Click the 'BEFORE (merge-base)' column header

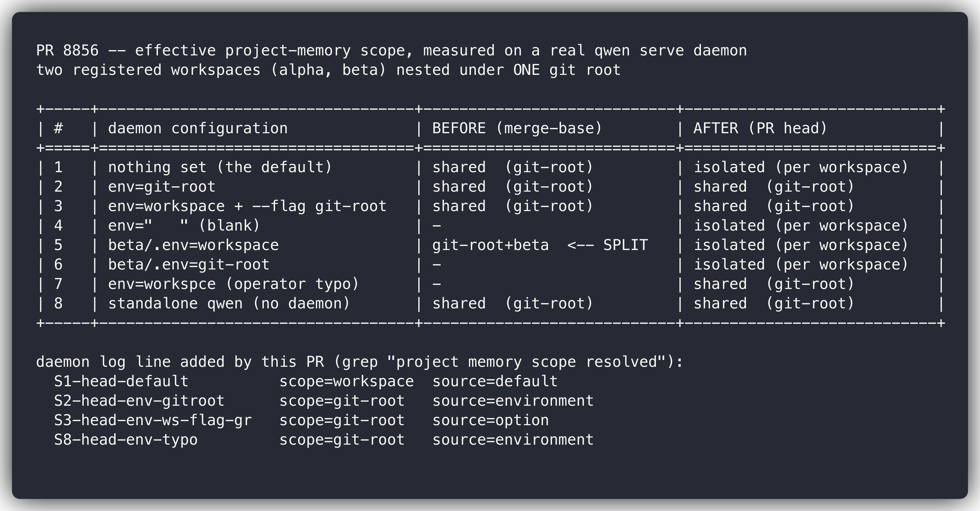(517, 128)
